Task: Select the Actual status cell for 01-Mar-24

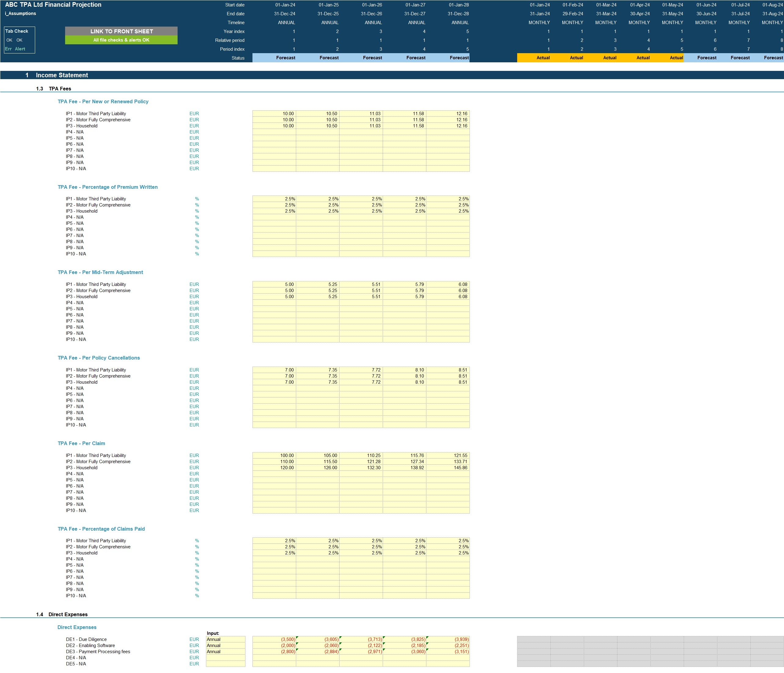Action: pyautogui.click(x=601, y=57)
